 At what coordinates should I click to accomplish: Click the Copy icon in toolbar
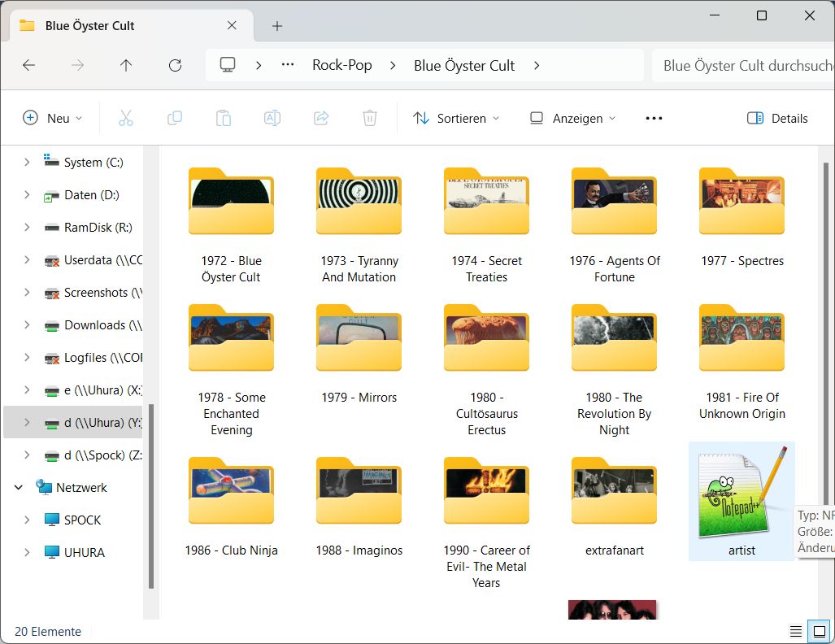(x=175, y=118)
